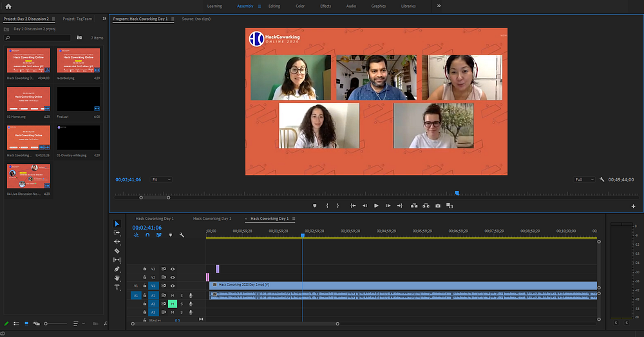
Task: Click the Home icon
Action: (x=8, y=6)
